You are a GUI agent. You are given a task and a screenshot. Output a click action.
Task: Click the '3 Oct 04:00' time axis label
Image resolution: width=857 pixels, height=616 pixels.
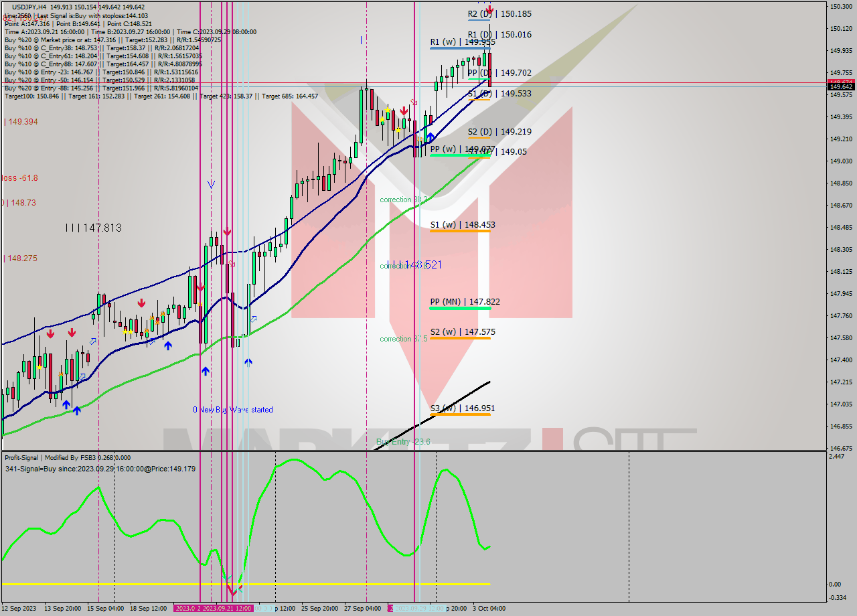point(489,609)
